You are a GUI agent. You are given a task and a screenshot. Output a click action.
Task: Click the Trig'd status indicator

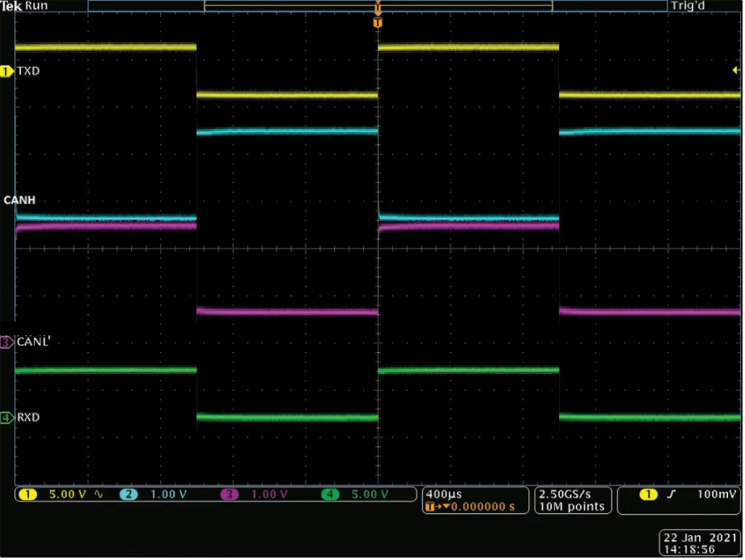pos(688,6)
